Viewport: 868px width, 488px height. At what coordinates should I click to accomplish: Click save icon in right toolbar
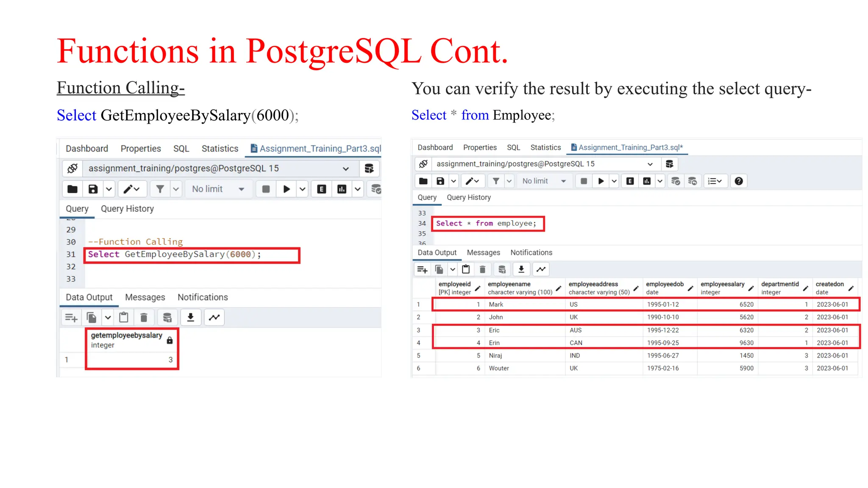[440, 181]
